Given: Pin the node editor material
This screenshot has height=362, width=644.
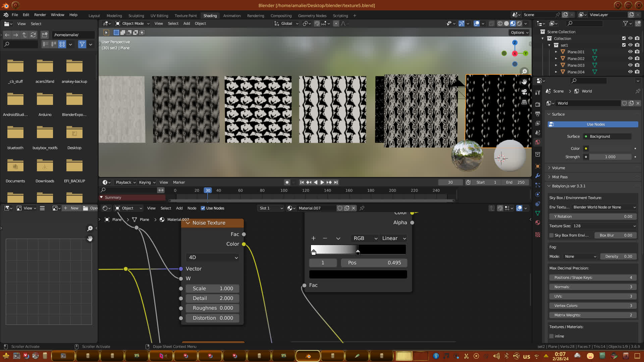Looking at the screenshot, I should (362, 208).
